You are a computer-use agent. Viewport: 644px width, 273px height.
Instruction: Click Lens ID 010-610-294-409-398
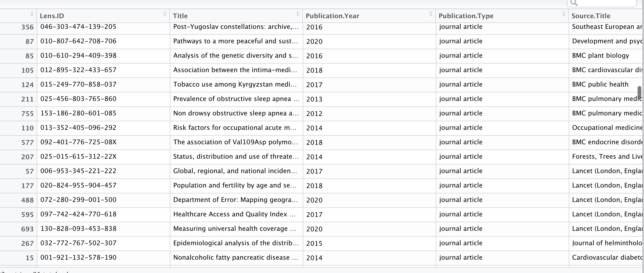click(78, 56)
